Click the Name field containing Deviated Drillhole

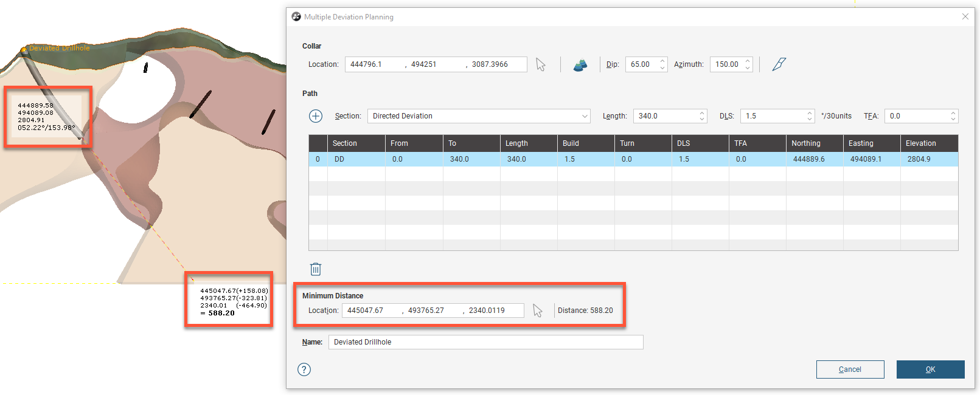[485, 342]
